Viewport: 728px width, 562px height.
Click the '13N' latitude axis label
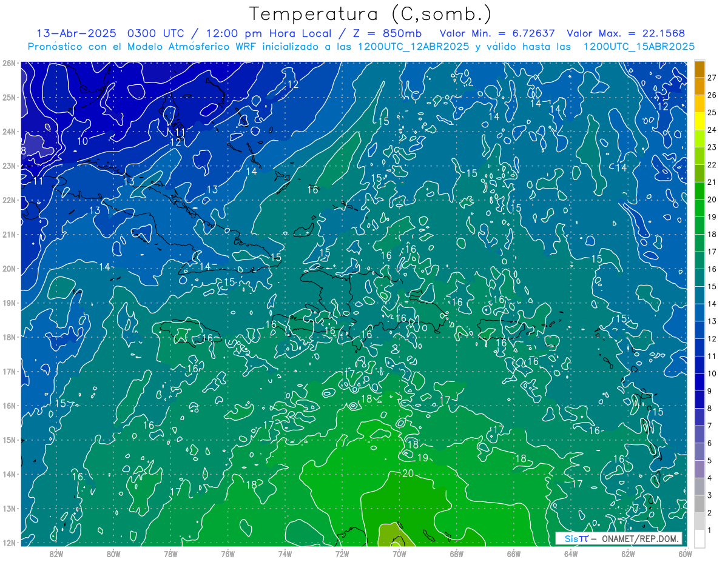point(8,508)
